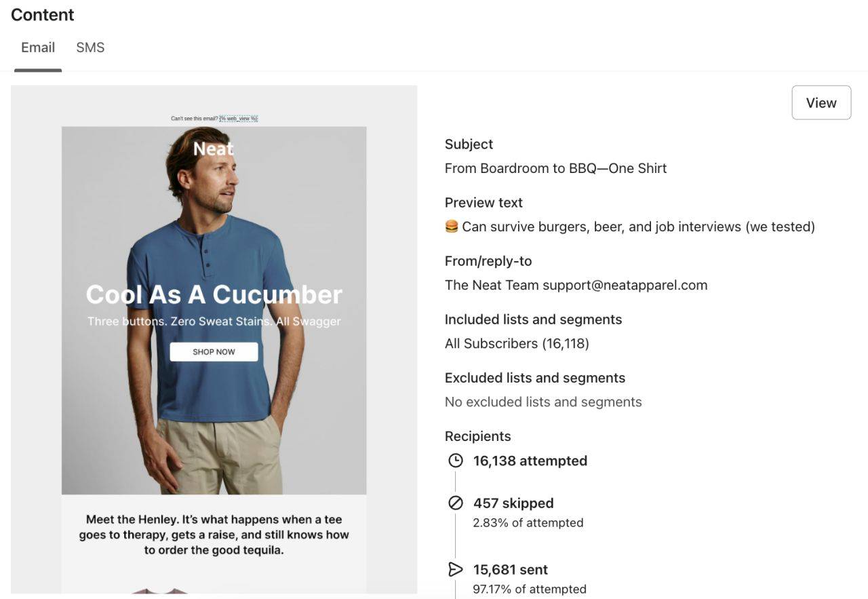
Task: Click the 457 skipped count
Action: tap(513, 503)
